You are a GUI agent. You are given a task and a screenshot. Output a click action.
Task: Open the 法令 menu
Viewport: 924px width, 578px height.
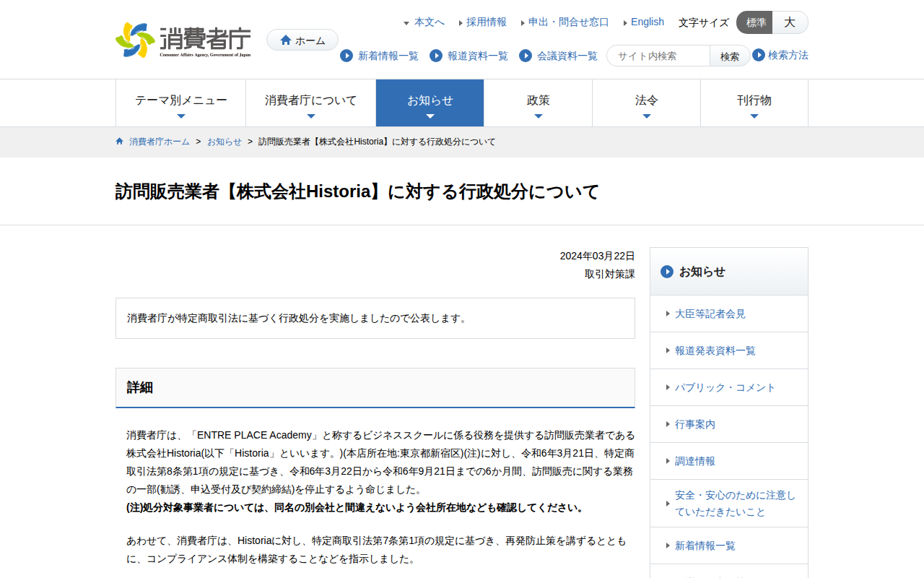pos(647,103)
